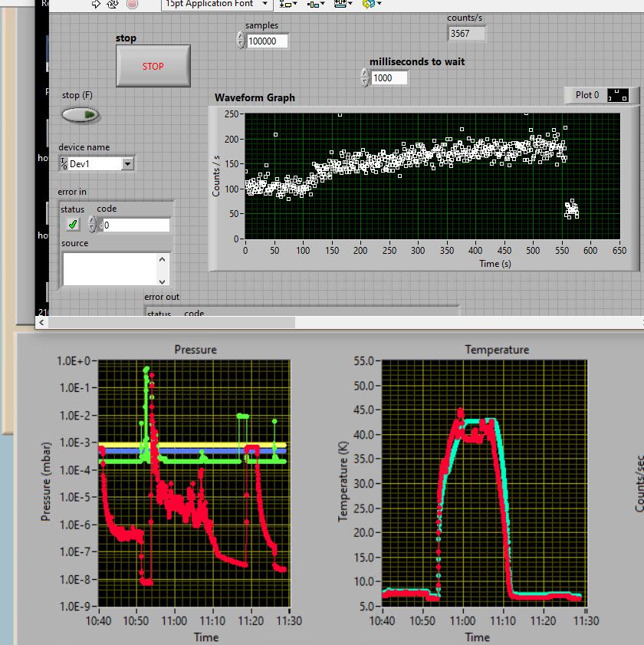Expand the device name Dev1 dropdown
This screenshot has height=645, width=644.
point(128,163)
